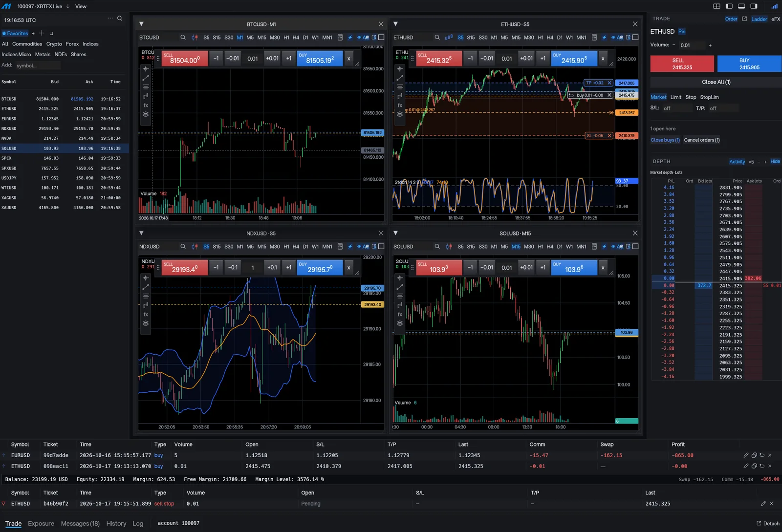The image size is (782, 532).
Task: Toggle one-click trading lightning in NDXUSD chart
Action: pos(350,247)
